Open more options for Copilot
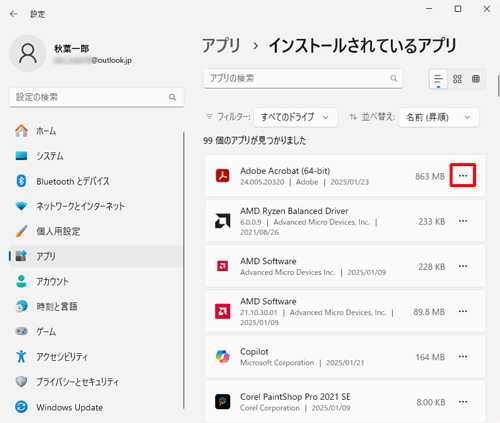The image size is (500, 423). point(463,357)
